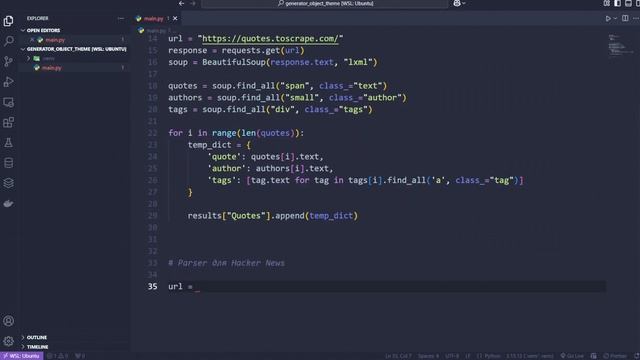Open the database tool in the activity bar
The height and width of the screenshot is (360, 640).
pyautogui.click(x=9, y=163)
